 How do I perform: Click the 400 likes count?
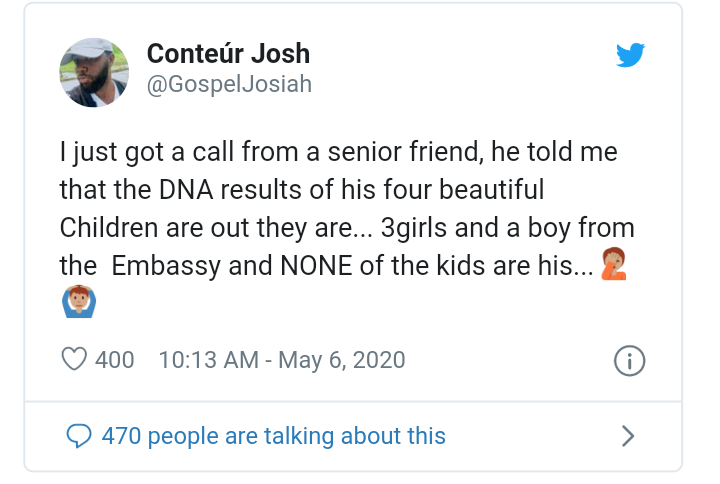click(x=114, y=359)
